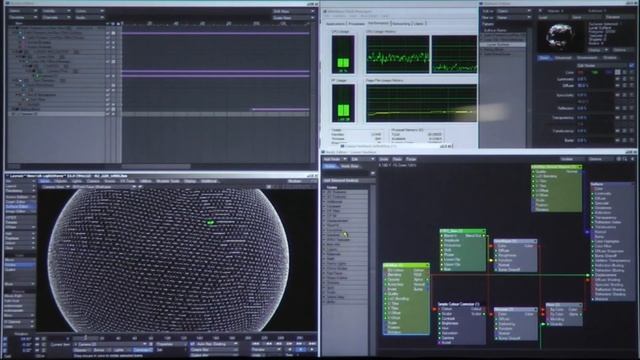Image resolution: width=640 pixels, height=360 pixels.
Task: Select Rotate tool in Layout sidebar
Action: 20,264
